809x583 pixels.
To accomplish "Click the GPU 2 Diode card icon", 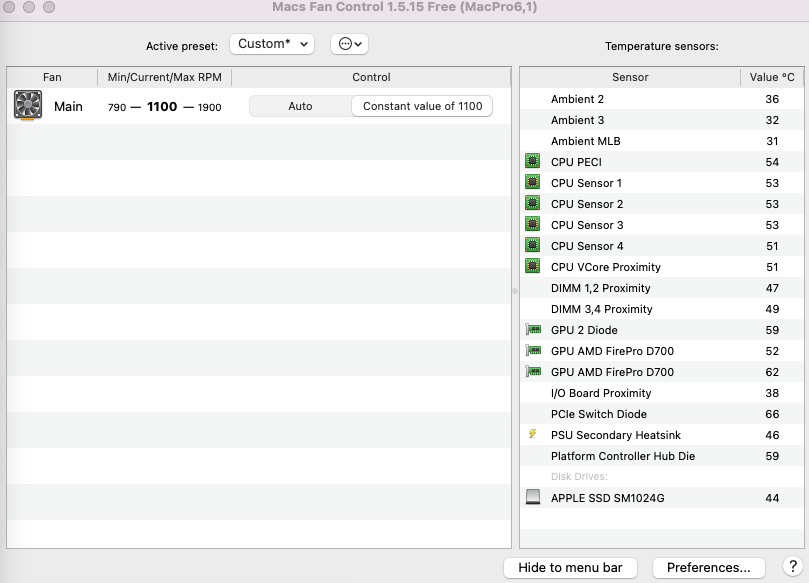I will pyautogui.click(x=533, y=329).
